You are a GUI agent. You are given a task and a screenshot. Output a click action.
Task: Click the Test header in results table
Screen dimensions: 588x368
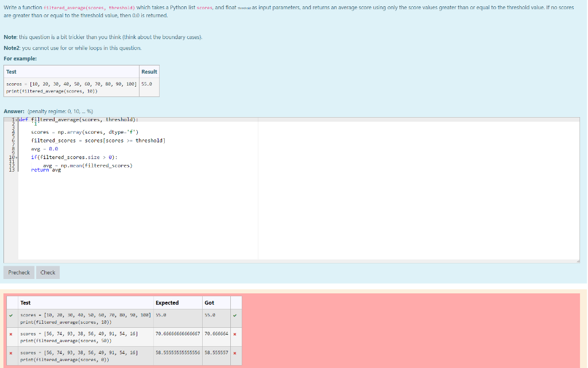pyautogui.click(x=25, y=303)
